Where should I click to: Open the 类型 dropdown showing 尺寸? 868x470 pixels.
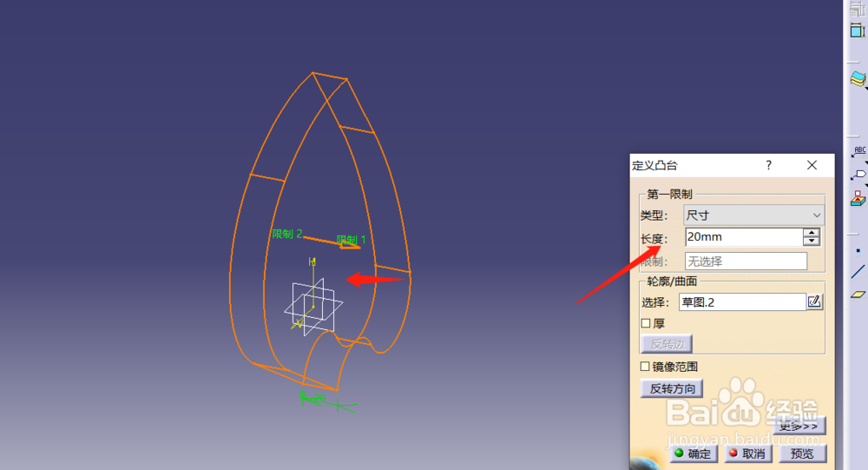click(x=753, y=215)
